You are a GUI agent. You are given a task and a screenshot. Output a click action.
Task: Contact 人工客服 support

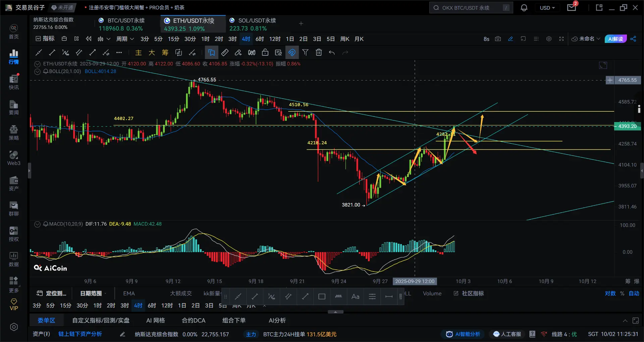(x=507, y=334)
